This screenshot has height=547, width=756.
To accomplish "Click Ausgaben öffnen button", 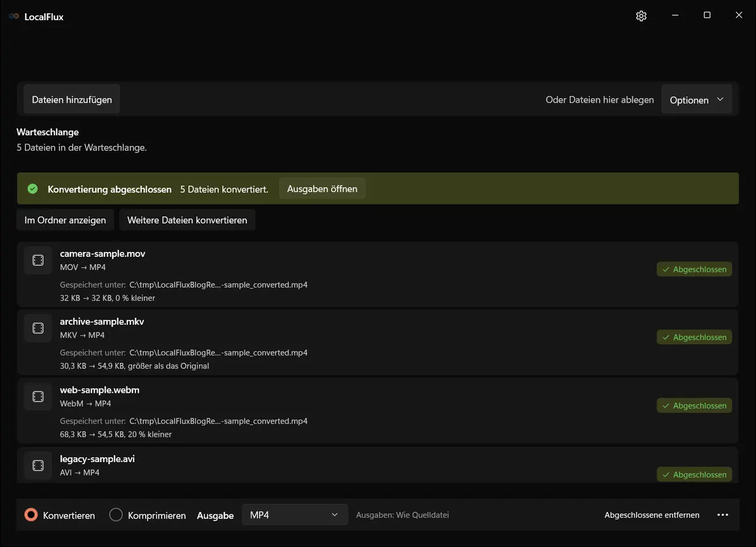I will click(322, 189).
